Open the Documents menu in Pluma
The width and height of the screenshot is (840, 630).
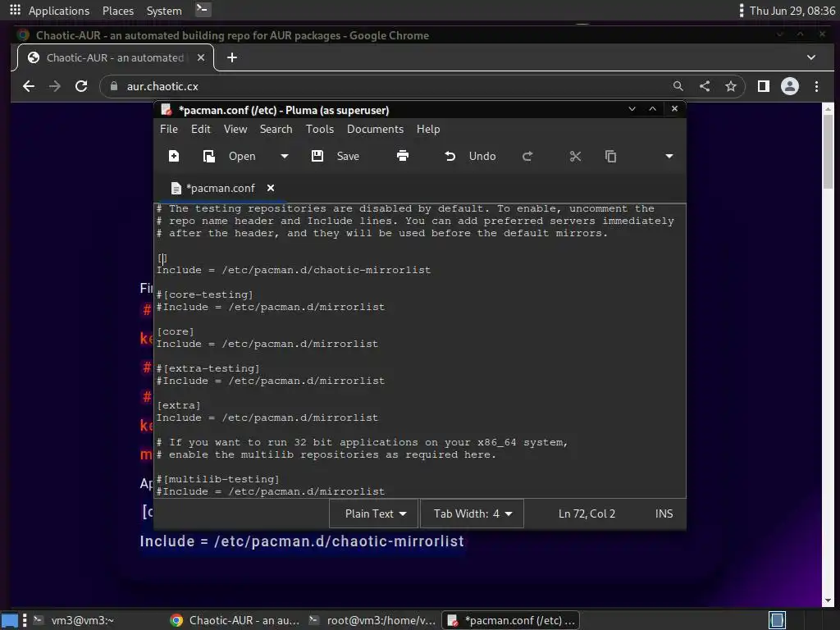click(x=375, y=129)
